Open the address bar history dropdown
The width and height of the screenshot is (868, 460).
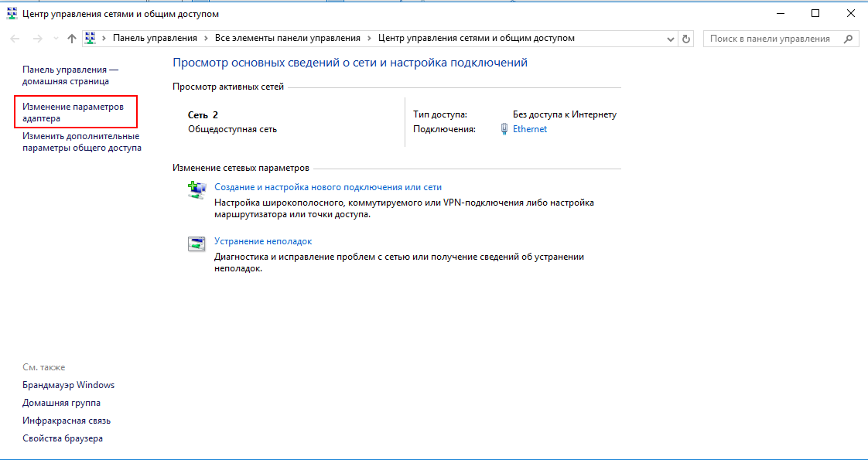click(670, 39)
